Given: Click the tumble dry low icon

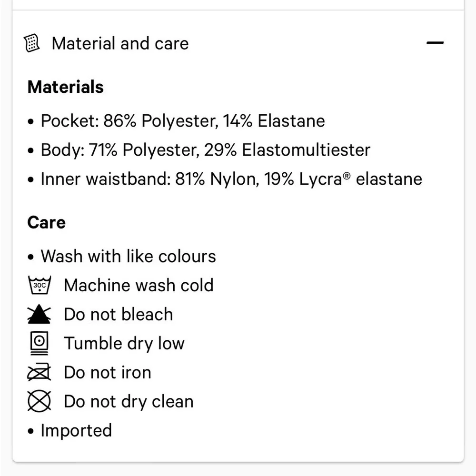Looking at the screenshot, I should 39,343.
